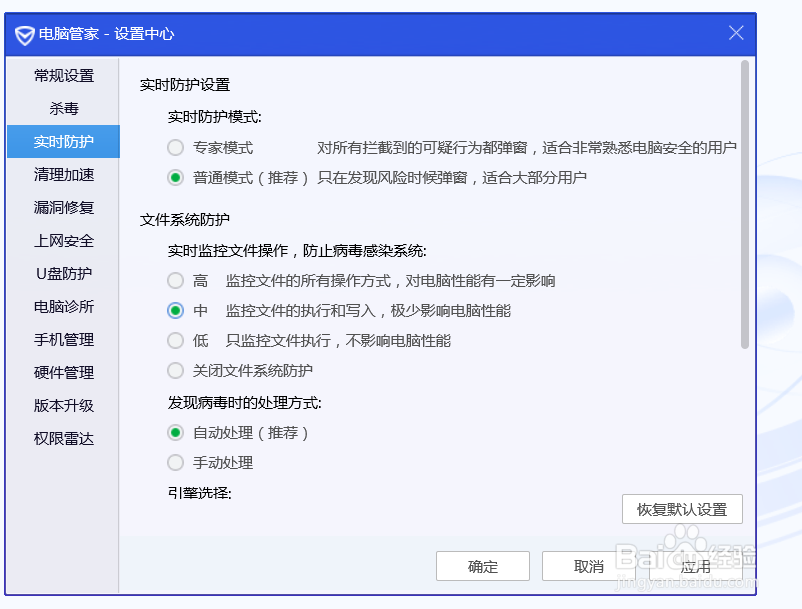
Task: Set file monitoring level to 低
Action: 175,341
